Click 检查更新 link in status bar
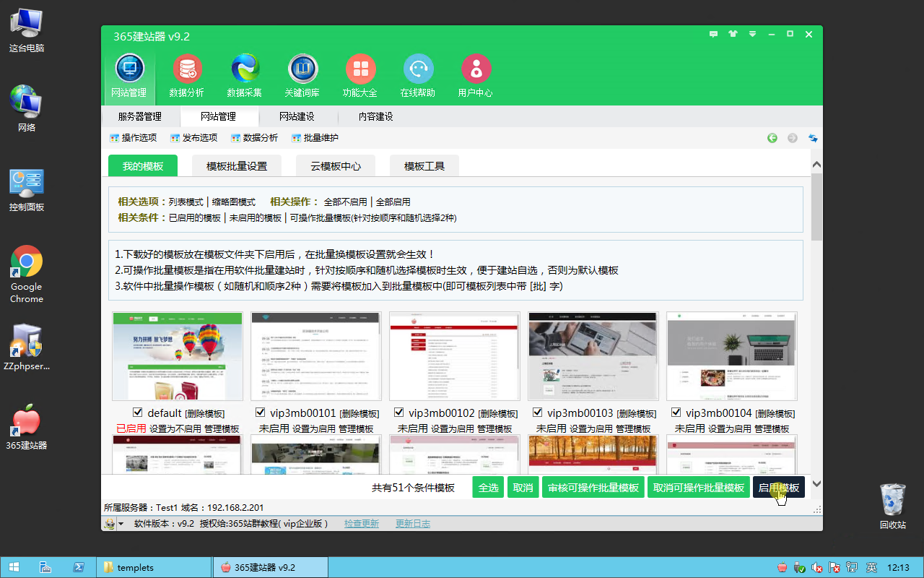Viewport: 924px width, 578px height. 362,524
